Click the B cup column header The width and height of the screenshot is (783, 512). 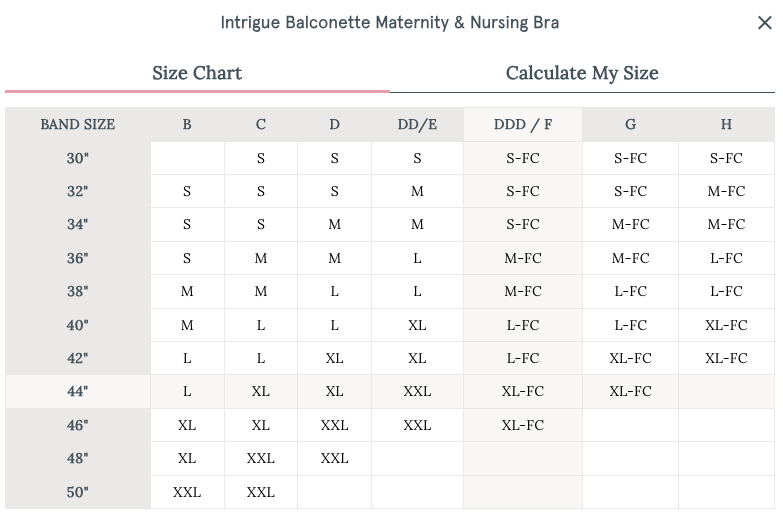187,125
